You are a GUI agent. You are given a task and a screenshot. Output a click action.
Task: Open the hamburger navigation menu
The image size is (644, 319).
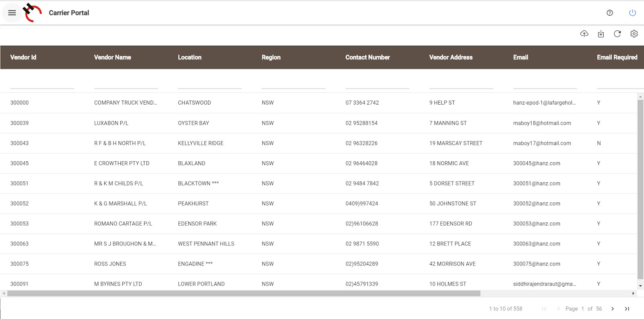click(x=12, y=13)
